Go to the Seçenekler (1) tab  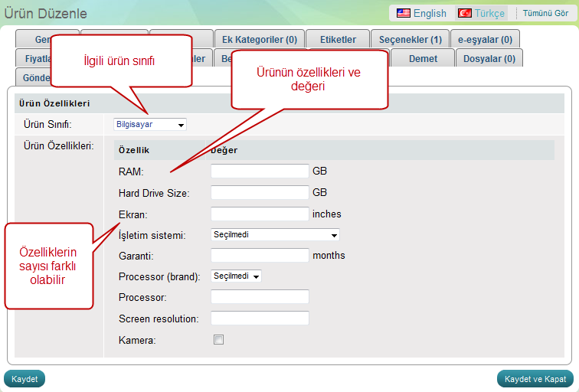pyautogui.click(x=410, y=39)
